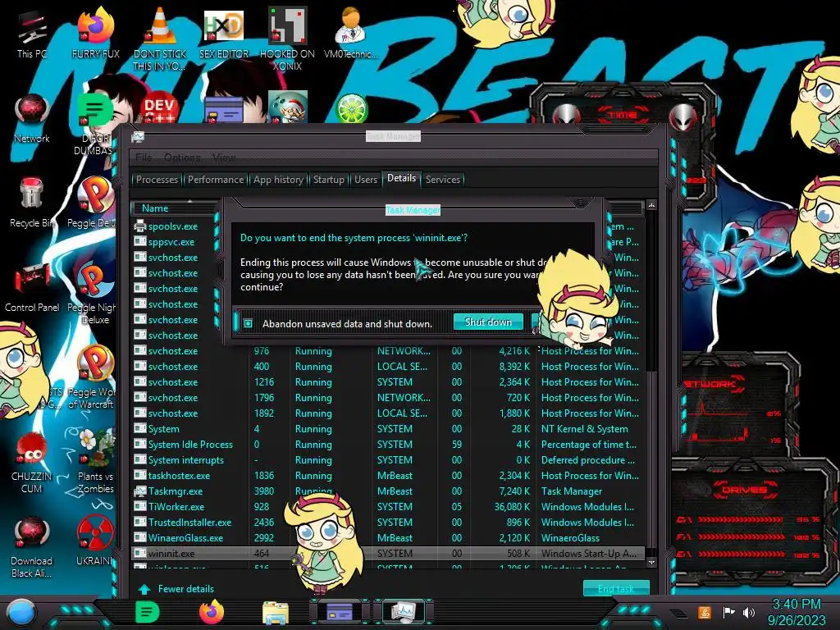Click the Start orb button

[21, 612]
